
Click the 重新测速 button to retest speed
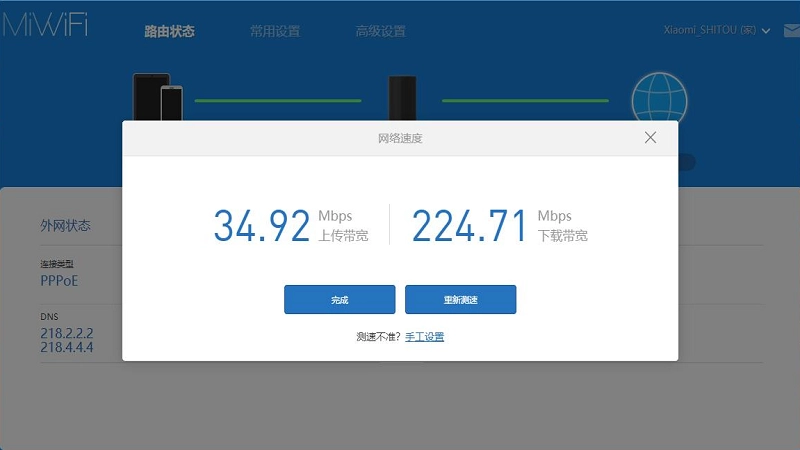coord(461,299)
